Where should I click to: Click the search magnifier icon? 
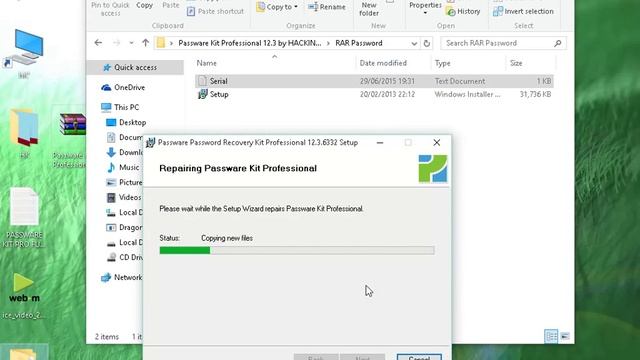coord(558,43)
